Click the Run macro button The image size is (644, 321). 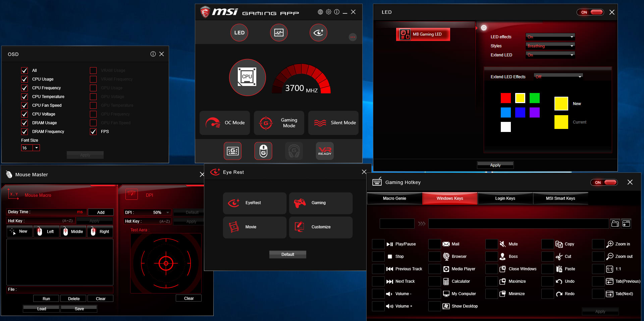click(46, 299)
